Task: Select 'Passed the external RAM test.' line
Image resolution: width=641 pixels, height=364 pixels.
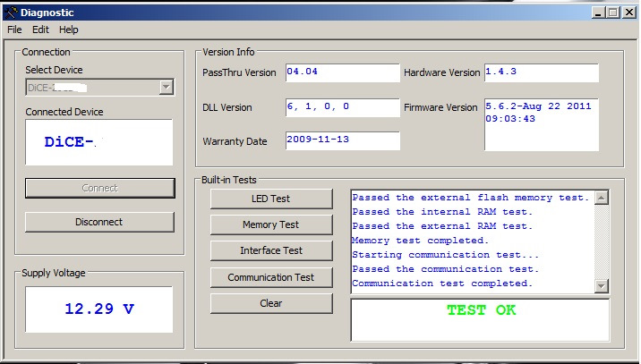Action: [x=442, y=226]
